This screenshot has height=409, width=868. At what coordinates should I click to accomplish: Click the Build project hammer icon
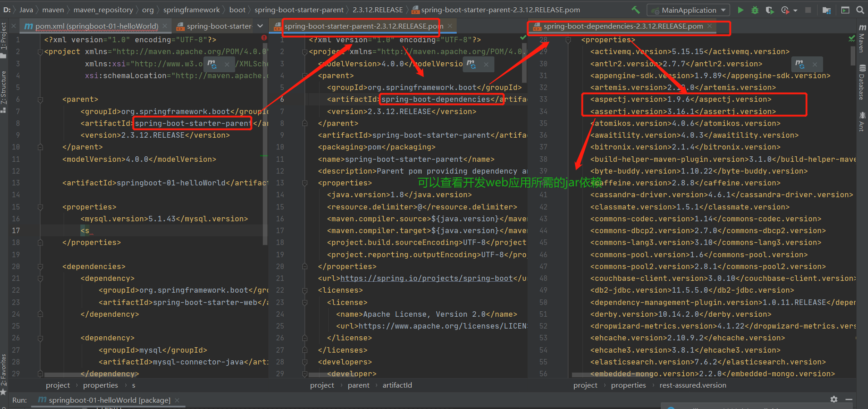(x=636, y=10)
